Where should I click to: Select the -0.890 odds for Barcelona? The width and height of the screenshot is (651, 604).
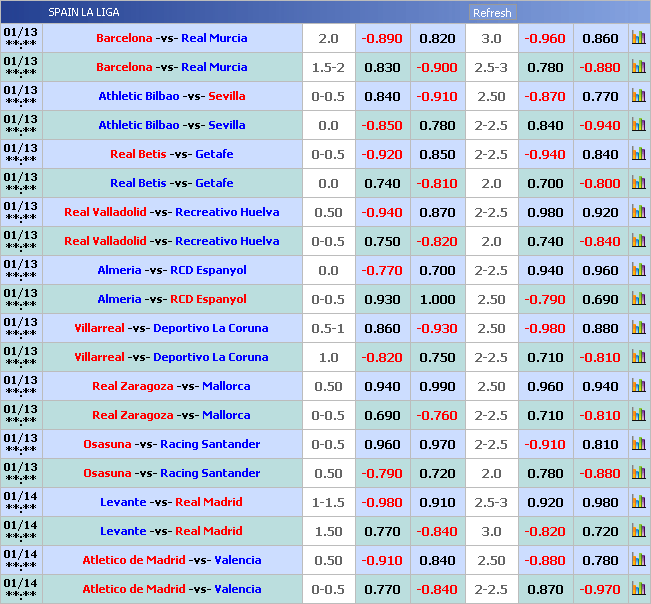point(381,38)
